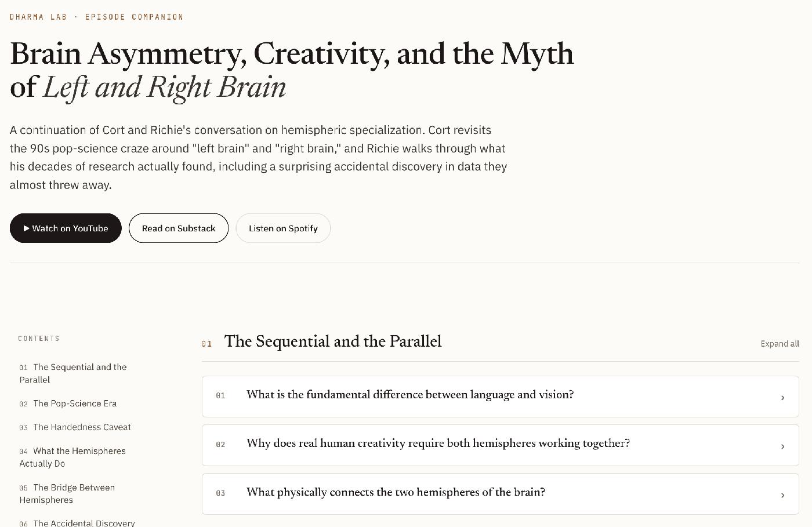Screen dimensions: 812x527
Task: Click the Brain Asymmetry episode main title
Action: coord(292,70)
